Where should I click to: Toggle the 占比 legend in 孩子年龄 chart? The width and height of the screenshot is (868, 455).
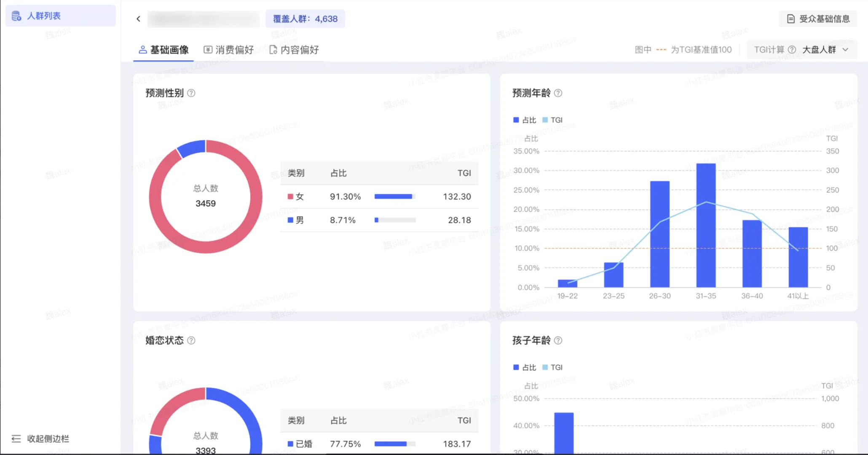pyautogui.click(x=525, y=367)
